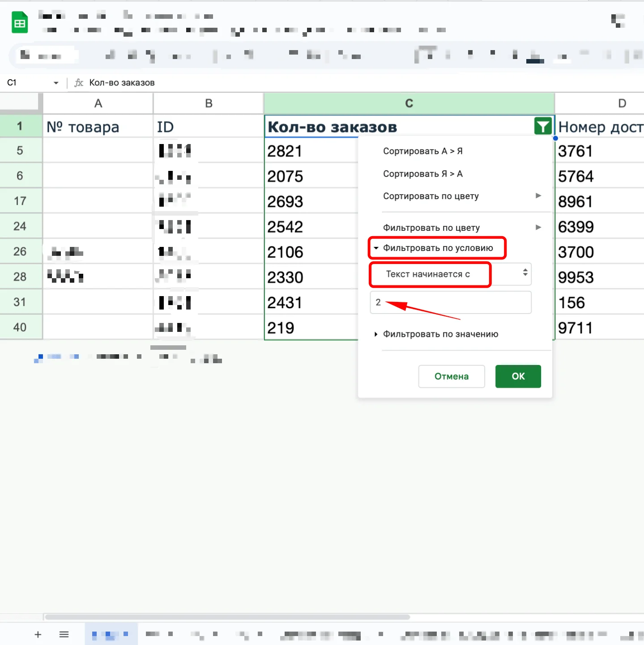The width and height of the screenshot is (644, 645).
Task: Open the all sheets list icon
Action: [x=64, y=634]
